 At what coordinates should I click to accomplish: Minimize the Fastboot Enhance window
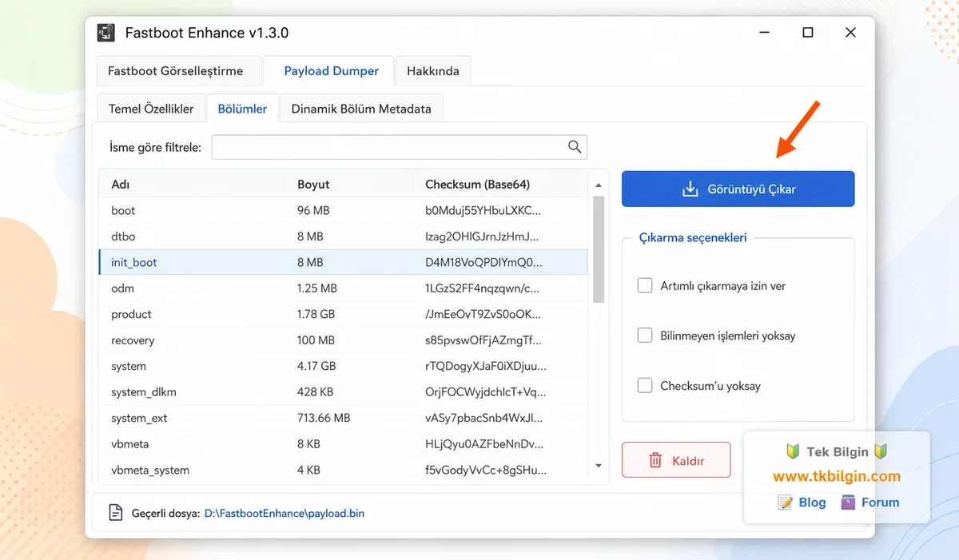765,33
